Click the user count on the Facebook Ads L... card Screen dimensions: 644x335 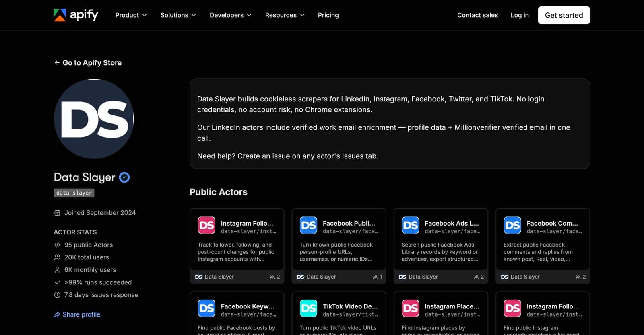(x=479, y=277)
